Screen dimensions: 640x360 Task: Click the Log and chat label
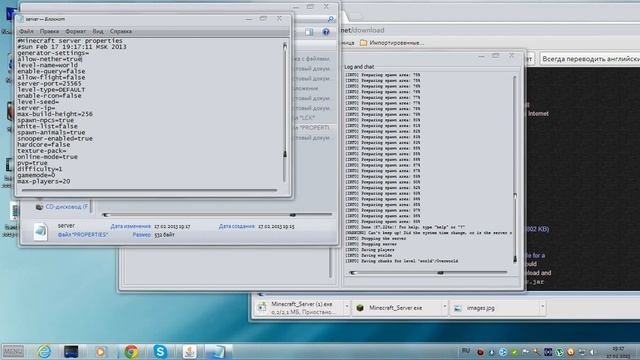tap(359, 67)
